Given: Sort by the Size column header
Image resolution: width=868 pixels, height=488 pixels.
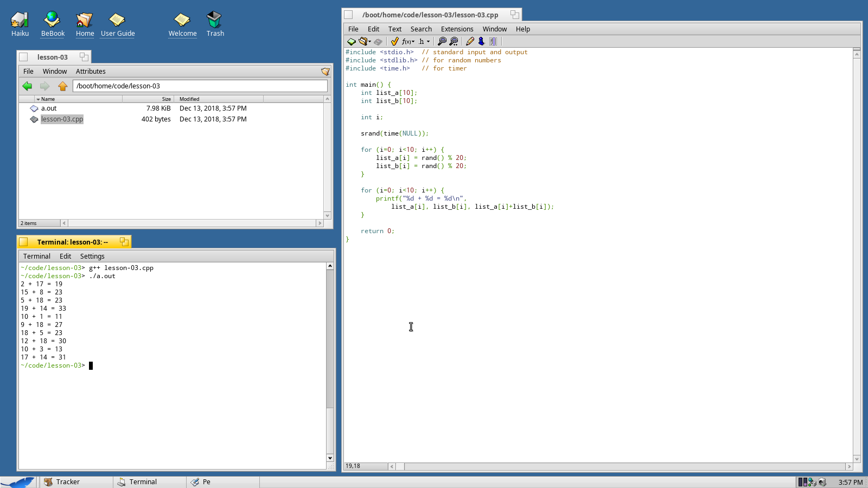Looking at the screenshot, I should 148,99.
